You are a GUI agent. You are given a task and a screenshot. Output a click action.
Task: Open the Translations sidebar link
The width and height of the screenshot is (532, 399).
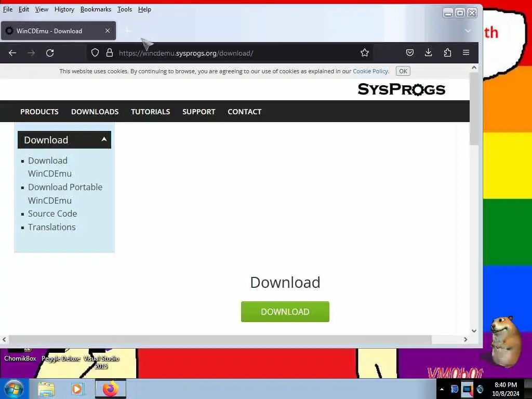tap(52, 227)
